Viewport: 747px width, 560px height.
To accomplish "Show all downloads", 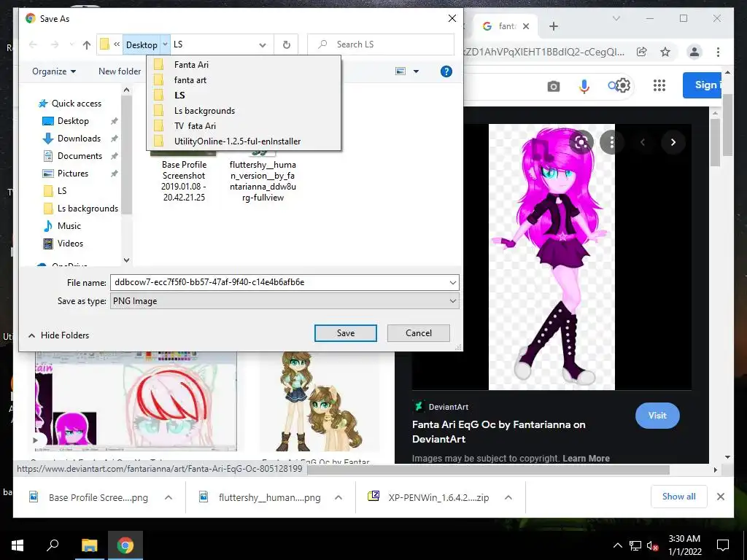I will point(679,497).
